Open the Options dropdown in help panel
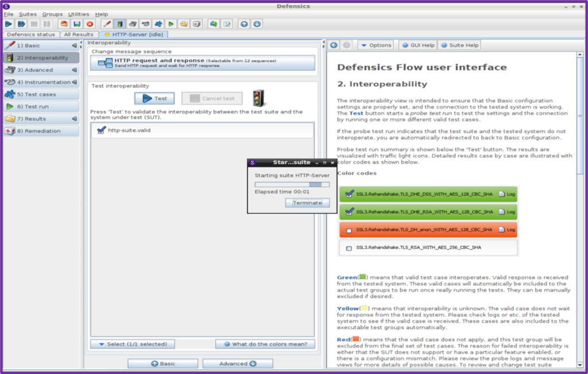The height and width of the screenshot is (374, 588). point(376,45)
